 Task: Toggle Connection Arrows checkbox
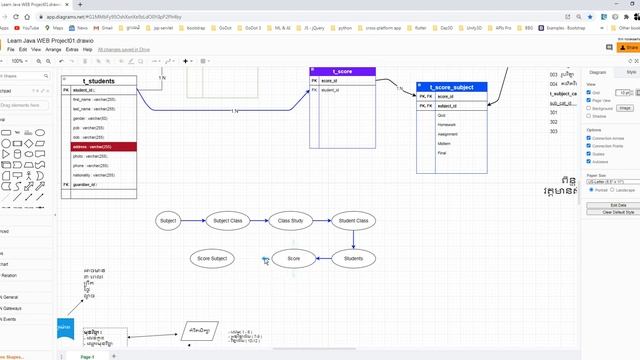[x=589, y=138]
